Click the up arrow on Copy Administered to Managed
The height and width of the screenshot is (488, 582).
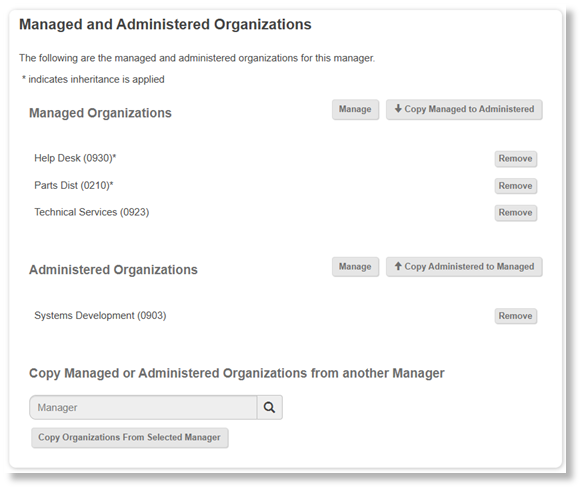(x=398, y=266)
